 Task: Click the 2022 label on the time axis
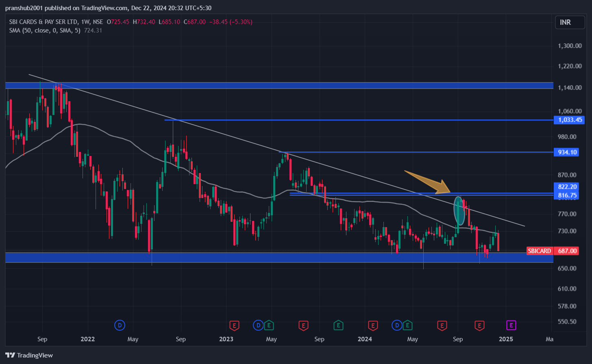click(x=87, y=339)
